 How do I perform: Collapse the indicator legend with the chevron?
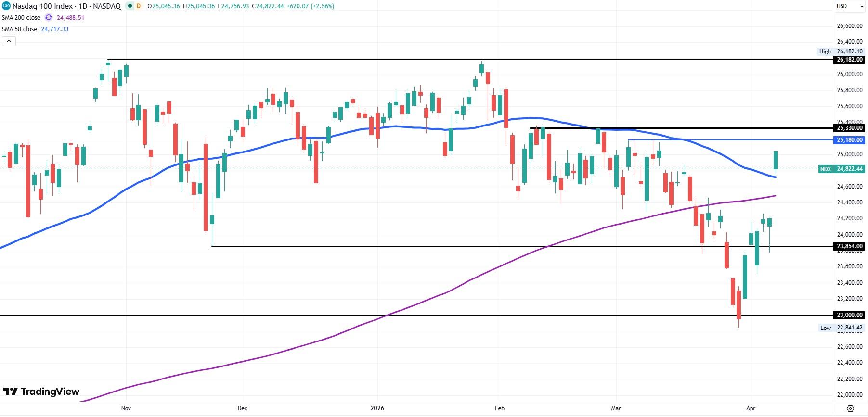coord(9,41)
